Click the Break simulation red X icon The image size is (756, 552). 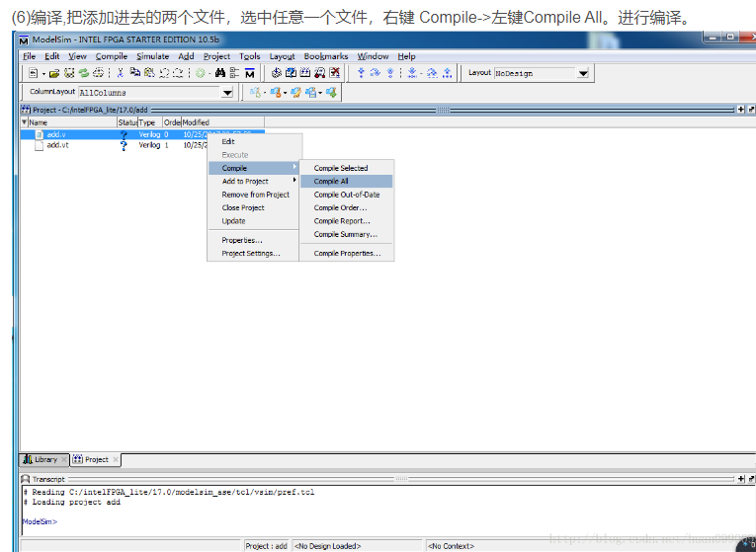(335, 73)
